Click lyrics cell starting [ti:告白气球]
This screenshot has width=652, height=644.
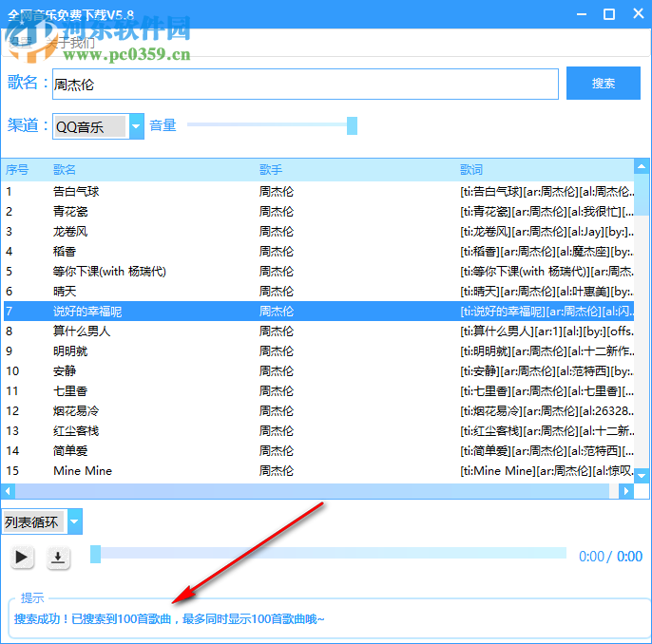(547, 192)
